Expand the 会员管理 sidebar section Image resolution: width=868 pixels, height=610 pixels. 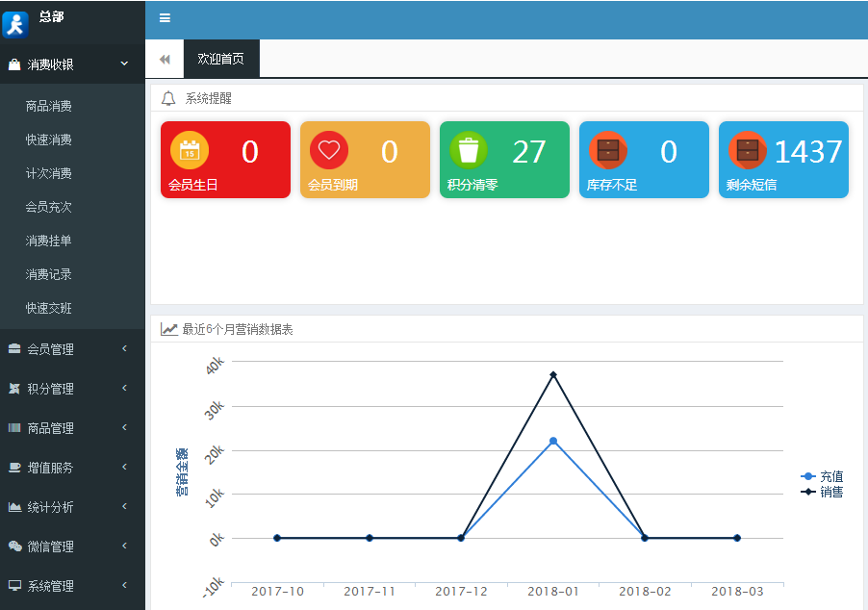coord(72,349)
